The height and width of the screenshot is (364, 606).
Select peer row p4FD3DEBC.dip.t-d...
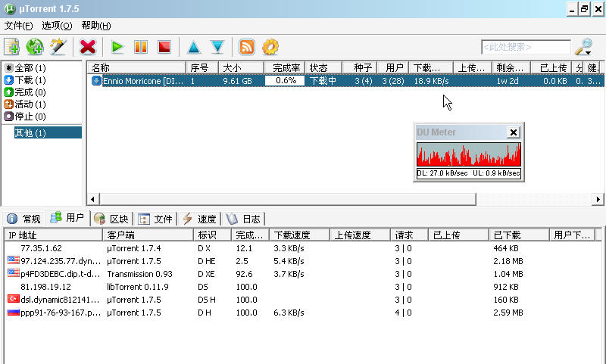pyautogui.click(x=303, y=274)
